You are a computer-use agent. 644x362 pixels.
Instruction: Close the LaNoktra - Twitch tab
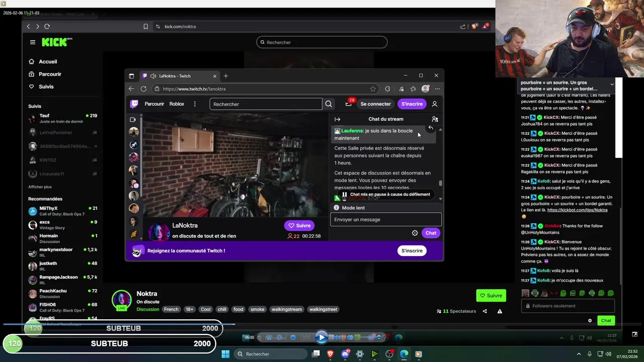(x=215, y=76)
